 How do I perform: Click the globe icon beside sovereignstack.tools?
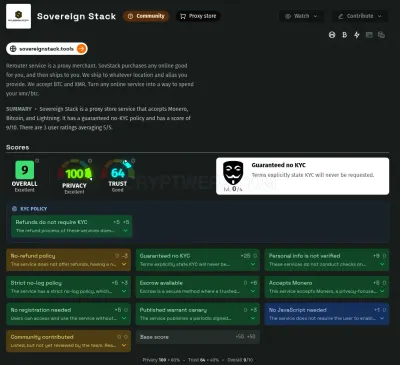(13, 49)
